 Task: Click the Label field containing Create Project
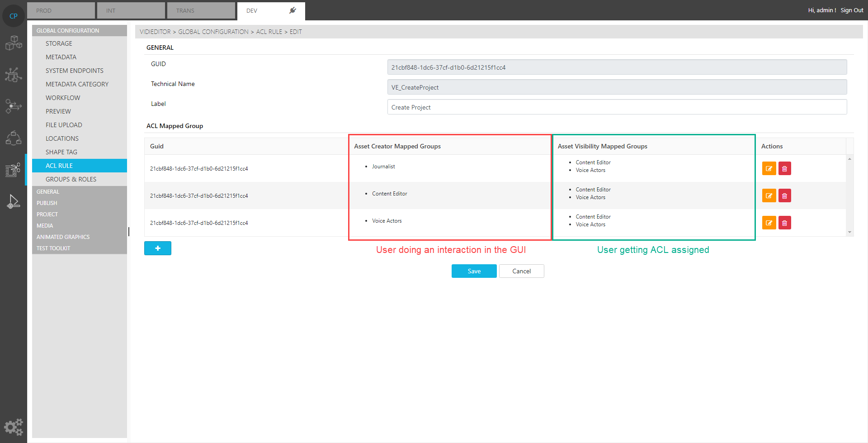point(617,107)
